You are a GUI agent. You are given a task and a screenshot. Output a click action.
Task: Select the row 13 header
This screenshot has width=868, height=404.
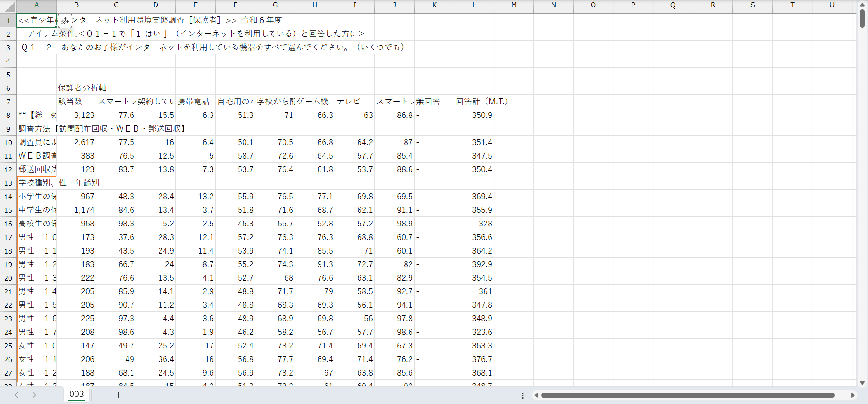(8, 183)
